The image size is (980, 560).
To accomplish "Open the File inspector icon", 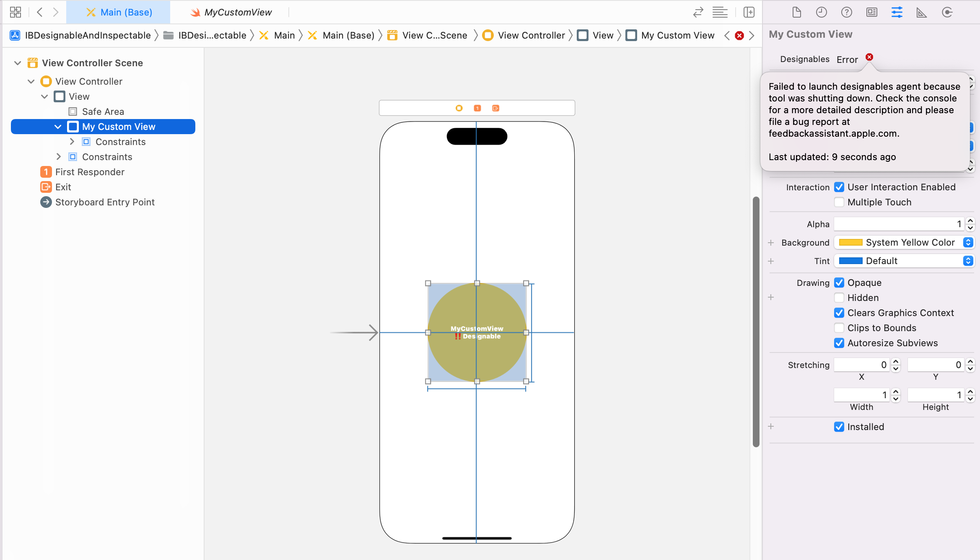I will 796,12.
